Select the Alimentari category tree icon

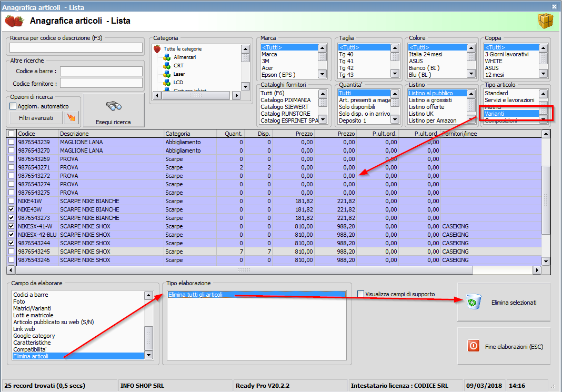click(167, 57)
